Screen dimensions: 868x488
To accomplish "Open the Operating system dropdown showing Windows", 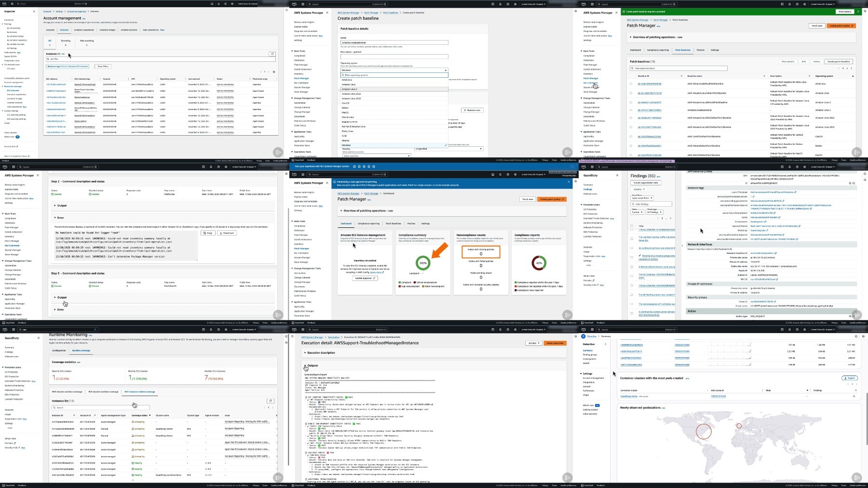I will (x=394, y=70).
